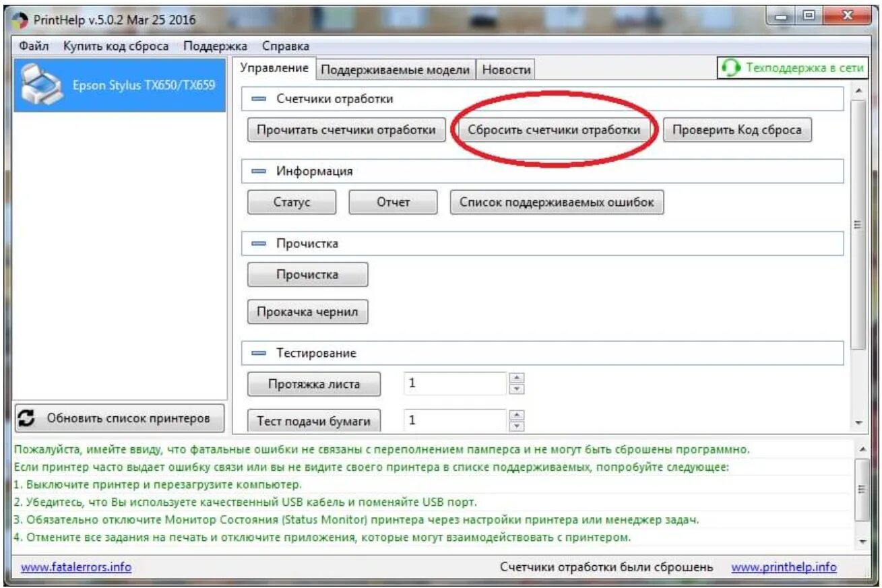The image size is (882, 588).
Task: Click the main panel vertical scrollbar thumb
Action: click(x=858, y=224)
